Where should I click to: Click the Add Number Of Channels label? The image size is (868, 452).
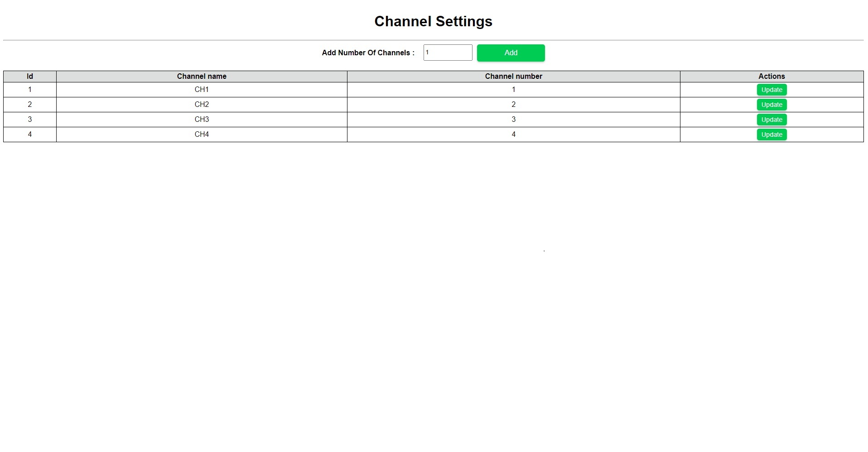pyautogui.click(x=368, y=53)
